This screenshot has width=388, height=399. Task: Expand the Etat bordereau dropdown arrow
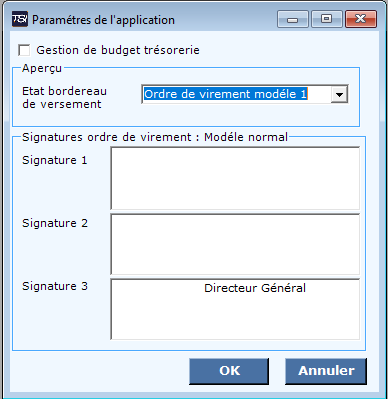coord(339,94)
